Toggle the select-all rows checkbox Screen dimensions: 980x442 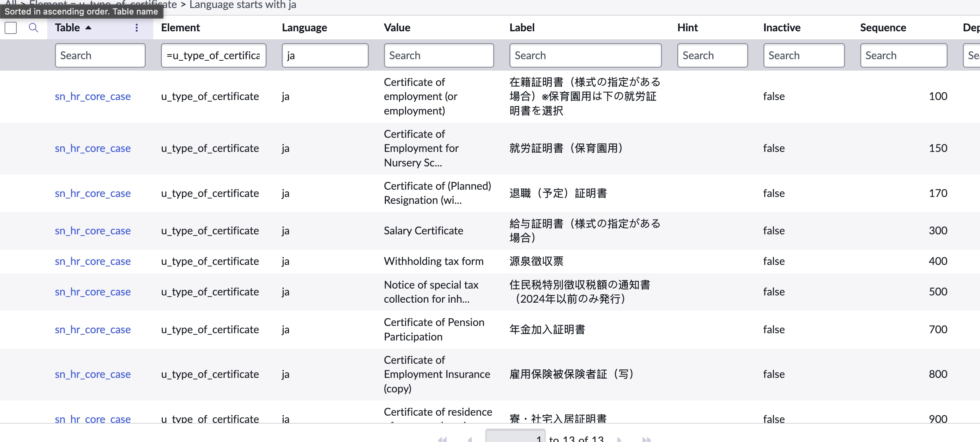tap(11, 27)
